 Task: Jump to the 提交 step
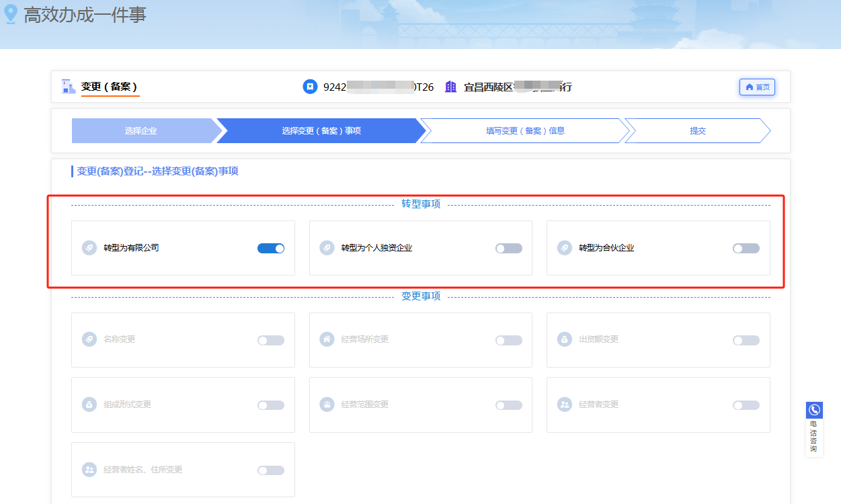[697, 131]
